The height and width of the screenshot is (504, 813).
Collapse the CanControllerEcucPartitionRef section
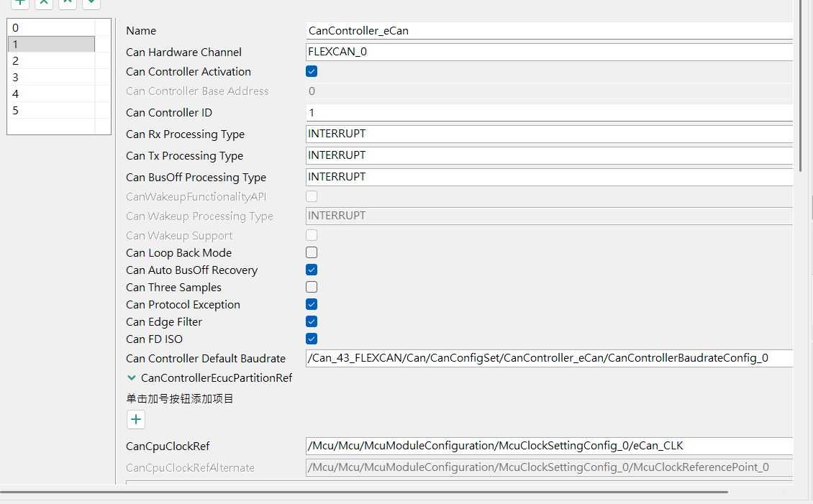132,377
